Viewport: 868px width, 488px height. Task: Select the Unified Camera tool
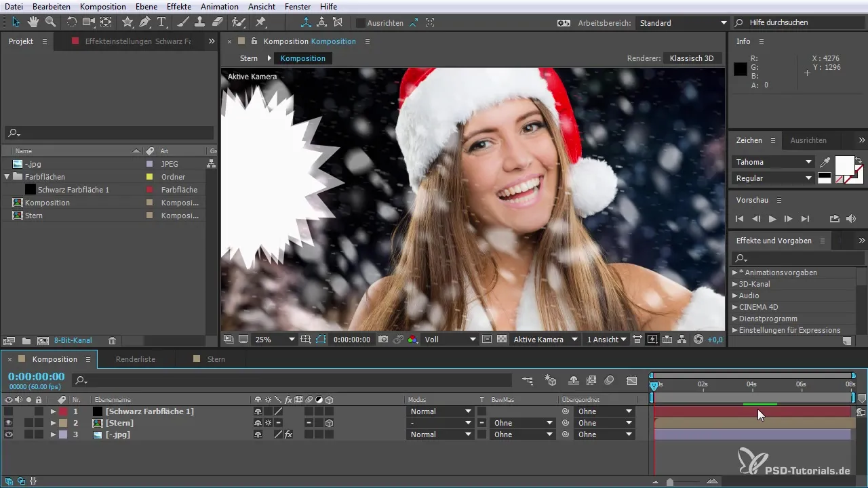pyautogui.click(x=88, y=22)
